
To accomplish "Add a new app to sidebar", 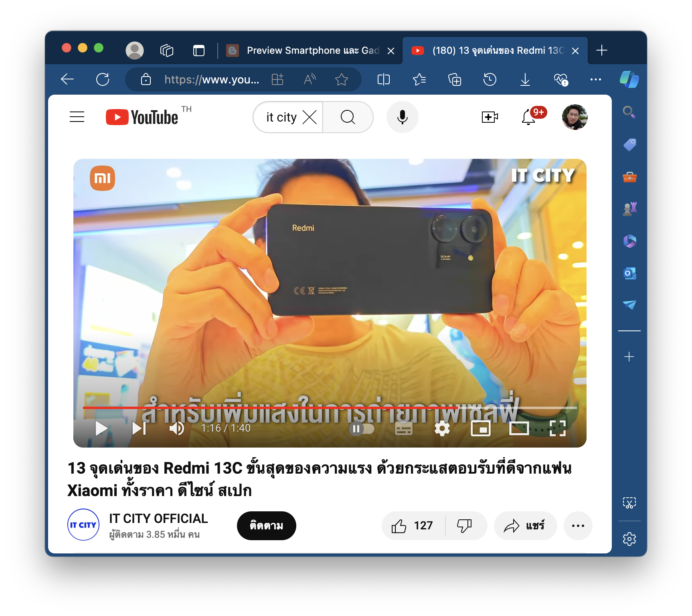I will 629,357.
